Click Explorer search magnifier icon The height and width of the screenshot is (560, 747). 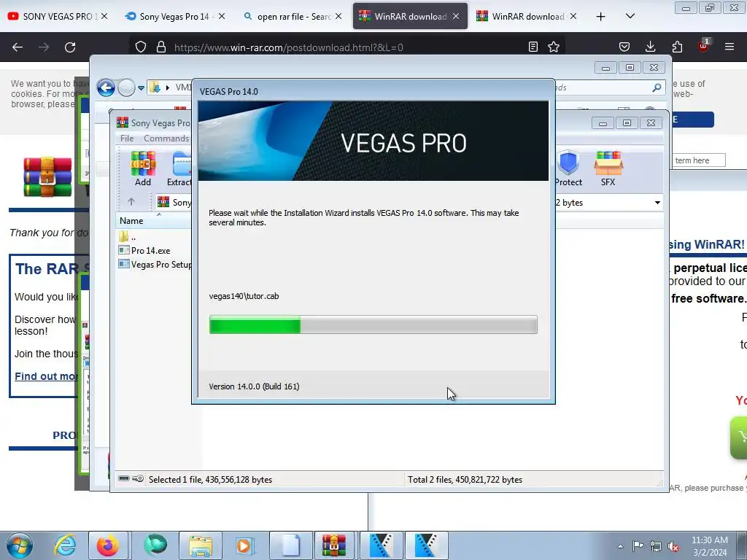coord(657,87)
